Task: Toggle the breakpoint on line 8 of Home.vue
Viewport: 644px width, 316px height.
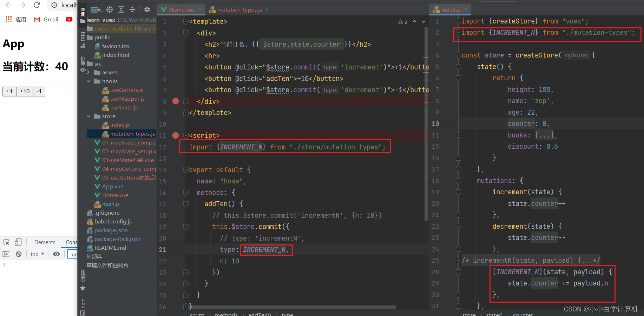Action: click(x=176, y=101)
